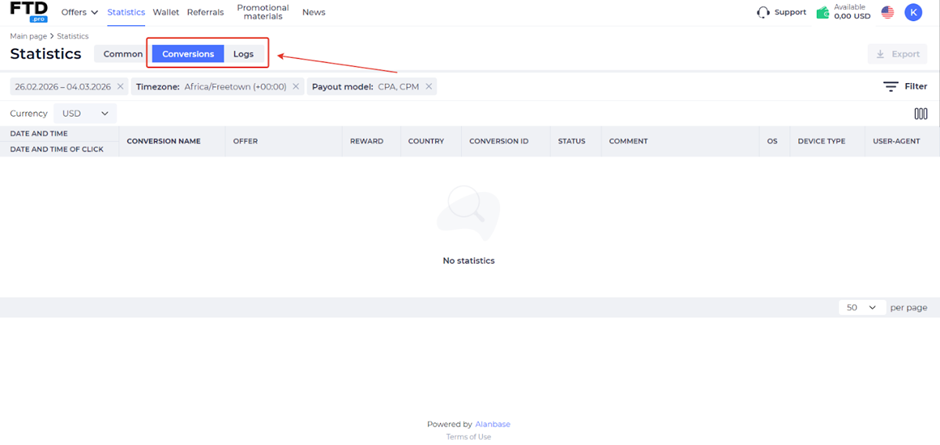Click the column settings icon
This screenshot has width=940, height=445.
pos(921,114)
